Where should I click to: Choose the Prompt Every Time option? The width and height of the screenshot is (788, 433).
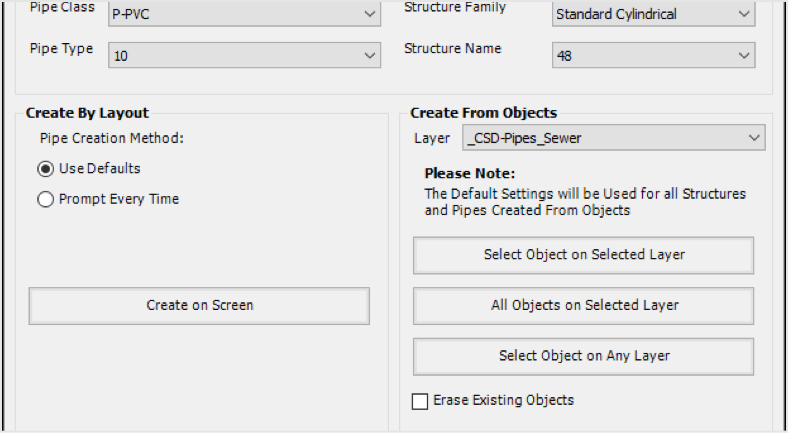(x=45, y=199)
